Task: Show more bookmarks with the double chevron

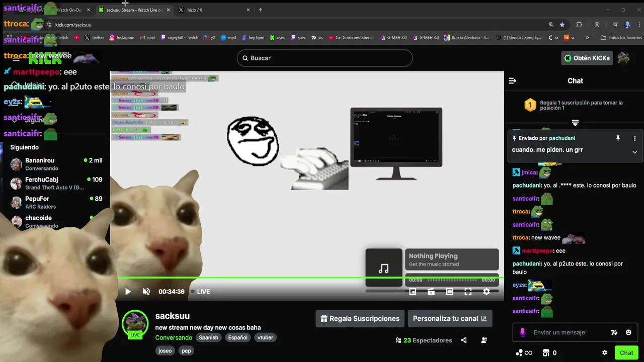Action: [587, 38]
